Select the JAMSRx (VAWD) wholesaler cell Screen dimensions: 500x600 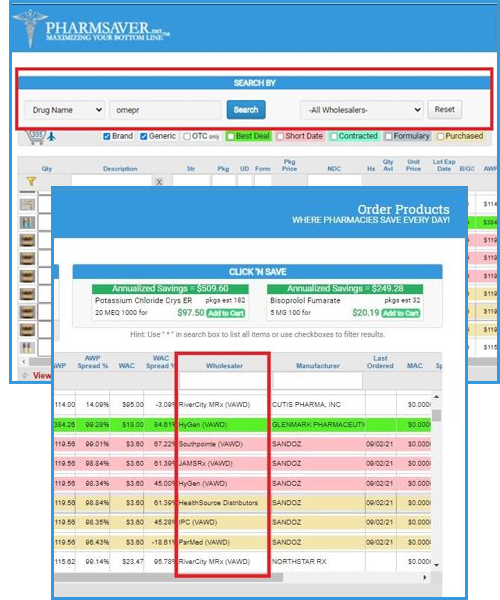click(x=223, y=464)
